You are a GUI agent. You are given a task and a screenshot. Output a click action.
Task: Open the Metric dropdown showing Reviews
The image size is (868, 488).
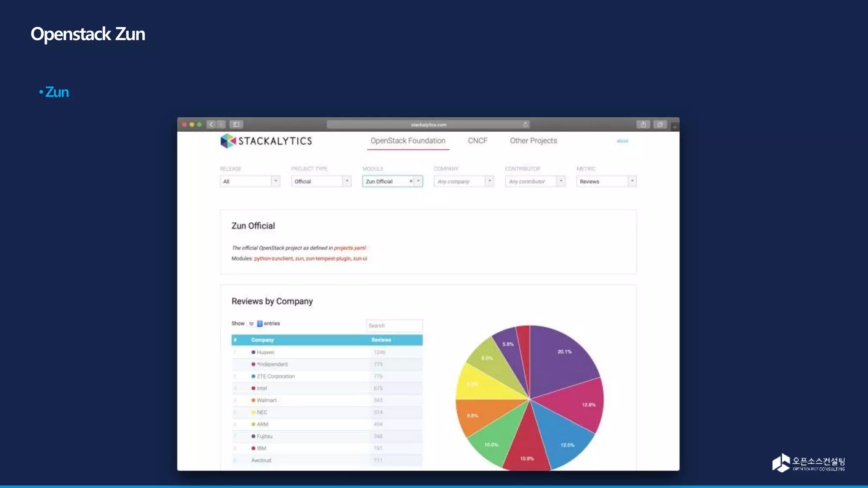(x=606, y=181)
